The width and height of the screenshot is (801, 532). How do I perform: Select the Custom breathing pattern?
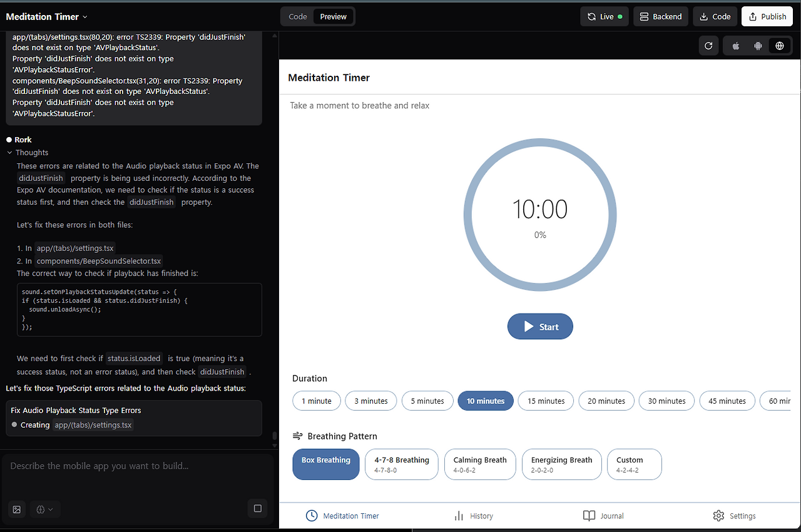point(634,464)
